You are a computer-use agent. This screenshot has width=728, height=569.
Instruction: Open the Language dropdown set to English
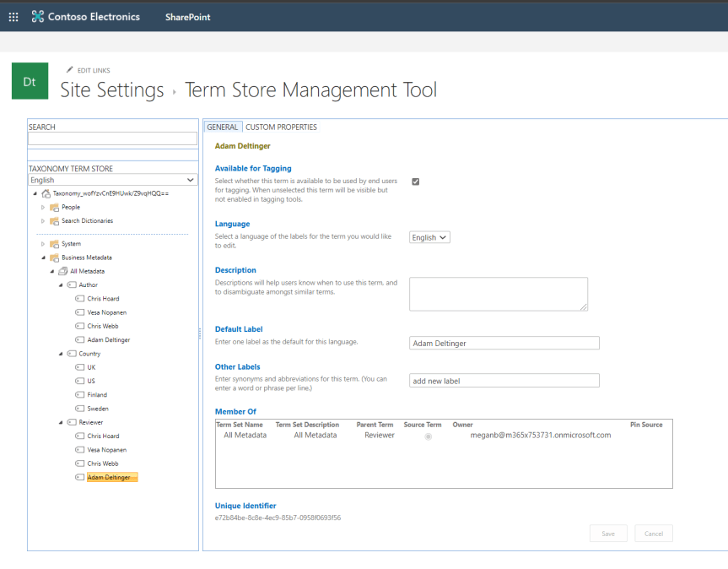pyautogui.click(x=429, y=237)
